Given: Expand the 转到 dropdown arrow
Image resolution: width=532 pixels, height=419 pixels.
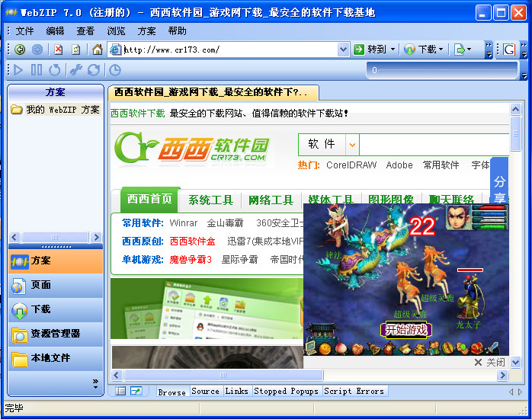Looking at the screenshot, I should coord(393,50).
